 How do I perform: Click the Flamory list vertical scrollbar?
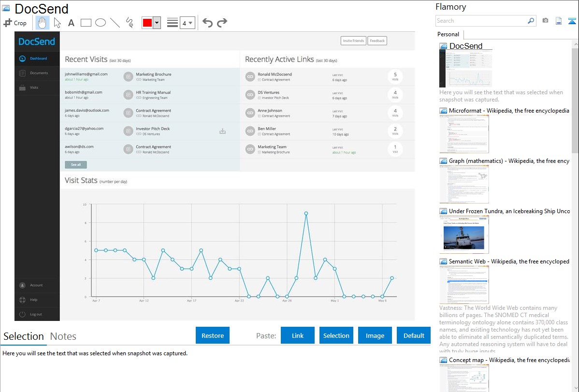click(575, 100)
